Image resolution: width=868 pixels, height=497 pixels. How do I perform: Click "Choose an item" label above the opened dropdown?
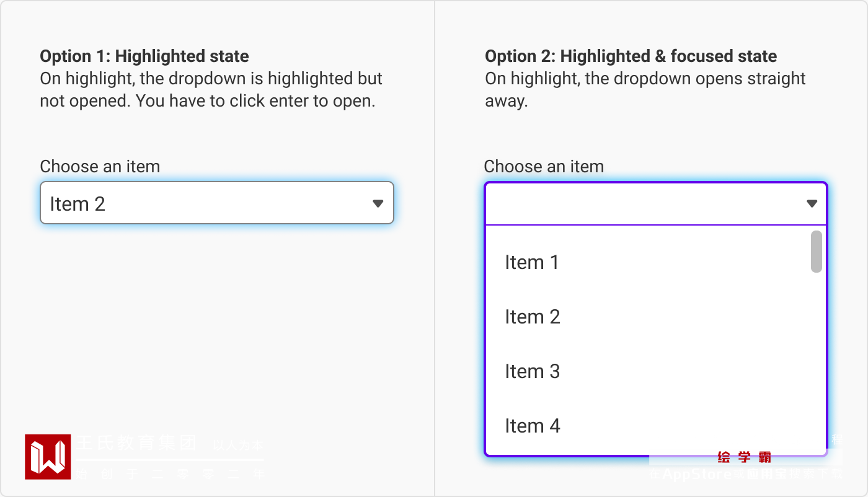[544, 167]
